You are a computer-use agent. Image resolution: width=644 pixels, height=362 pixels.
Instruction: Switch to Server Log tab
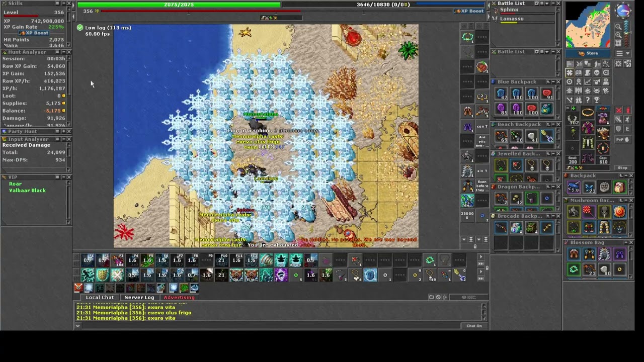(x=139, y=297)
